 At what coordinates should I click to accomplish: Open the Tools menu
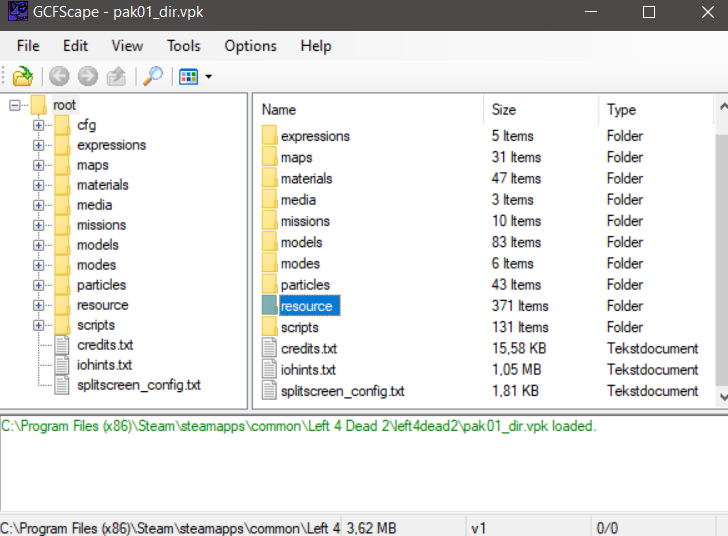coord(184,46)
